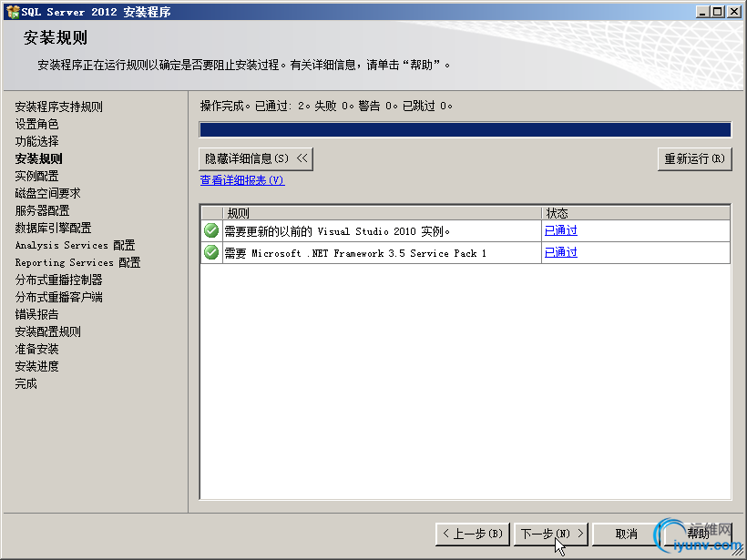Screen dimensions: 747x560
Task: Collapse details with 隐藏详细信息(S) button
Action: 256,158
